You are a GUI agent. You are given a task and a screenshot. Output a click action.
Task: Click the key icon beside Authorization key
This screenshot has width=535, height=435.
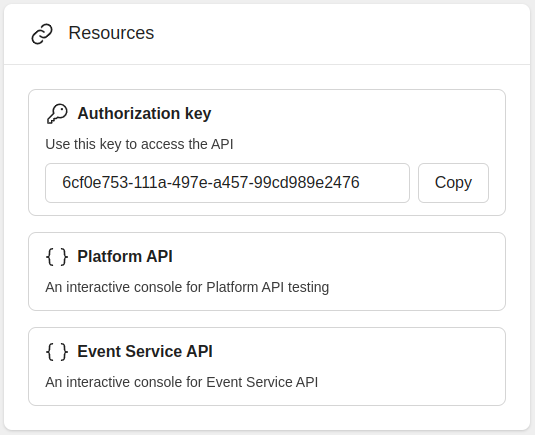point(57,114)
